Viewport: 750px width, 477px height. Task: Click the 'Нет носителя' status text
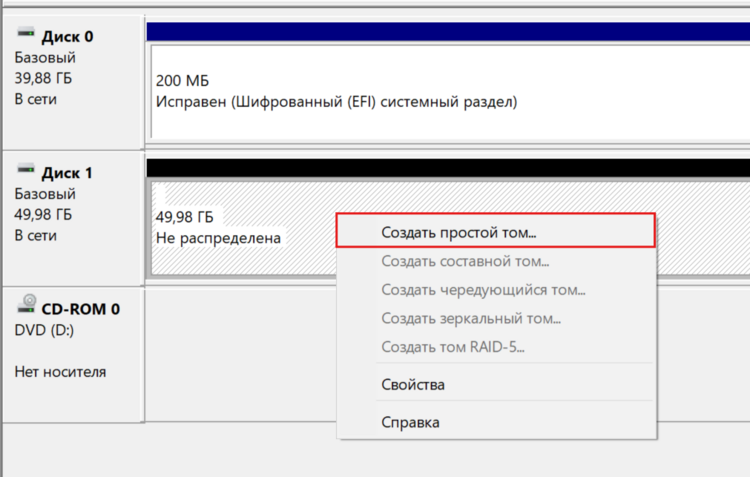click(x=60, y=372)
